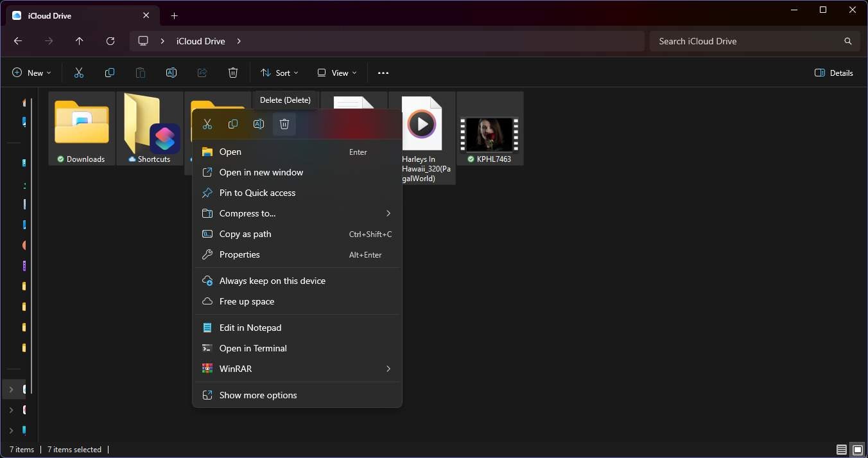Select the KPHL7463 video file
Viewport: 868px width, 458px height.
(x=490, y=128)
